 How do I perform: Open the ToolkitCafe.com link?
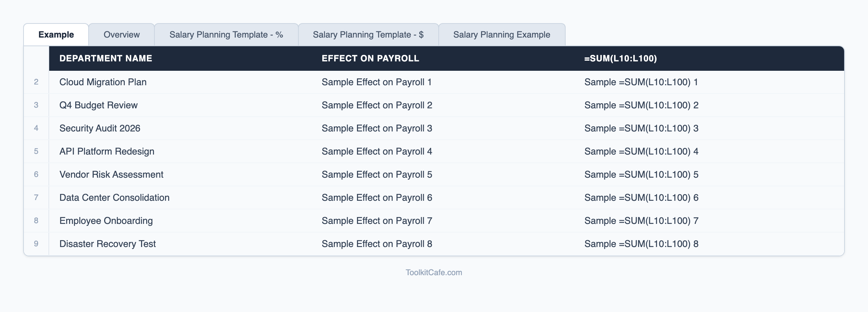(434, 272)
